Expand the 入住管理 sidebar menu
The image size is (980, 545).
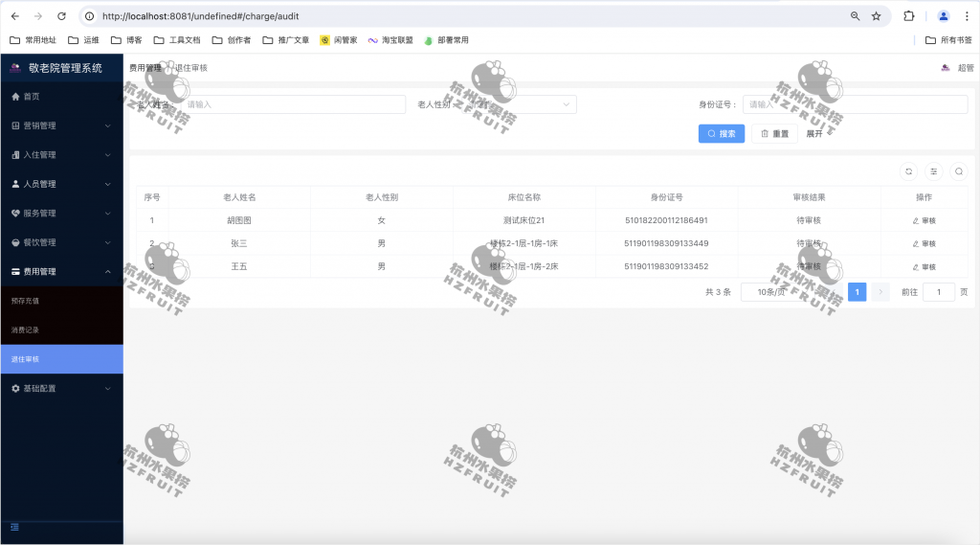[62, 155]
